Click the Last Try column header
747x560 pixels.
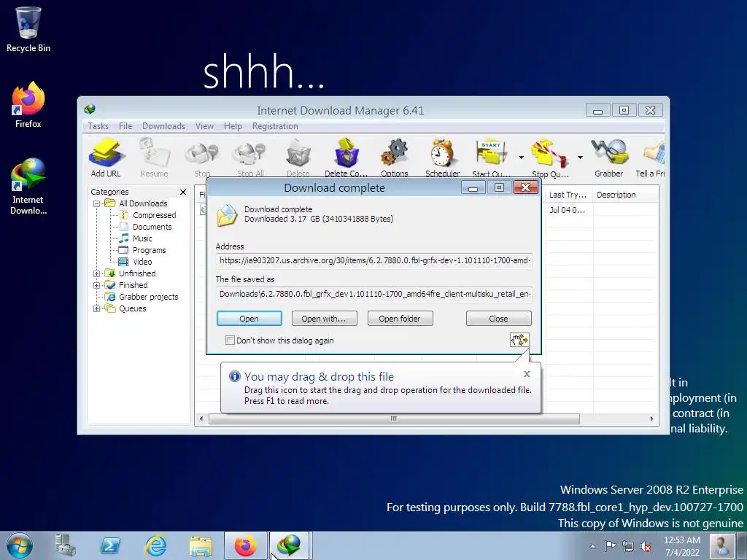[x=568, y=195]
